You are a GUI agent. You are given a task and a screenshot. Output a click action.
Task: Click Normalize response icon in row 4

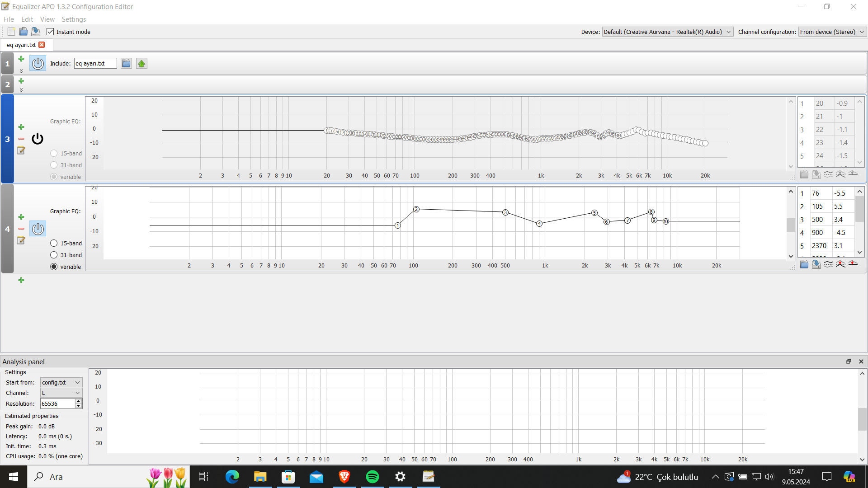(x=840, y=264)
